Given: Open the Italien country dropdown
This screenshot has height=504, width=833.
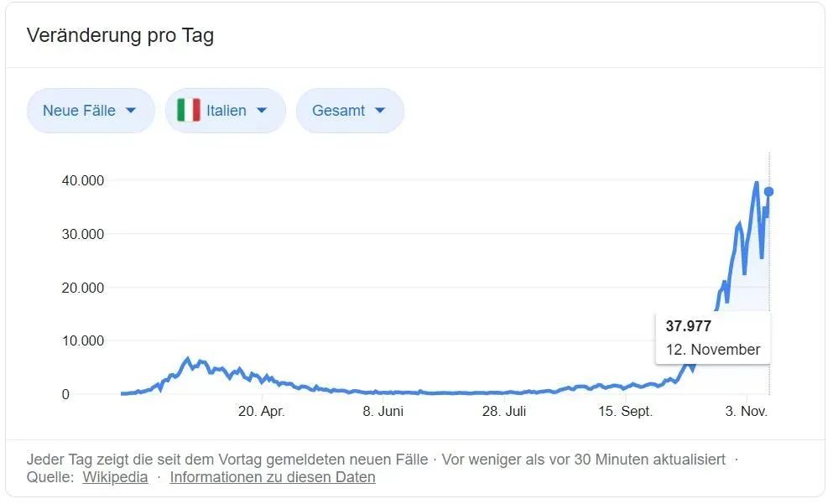Looking at the screenshot, I should coord(226,111).
